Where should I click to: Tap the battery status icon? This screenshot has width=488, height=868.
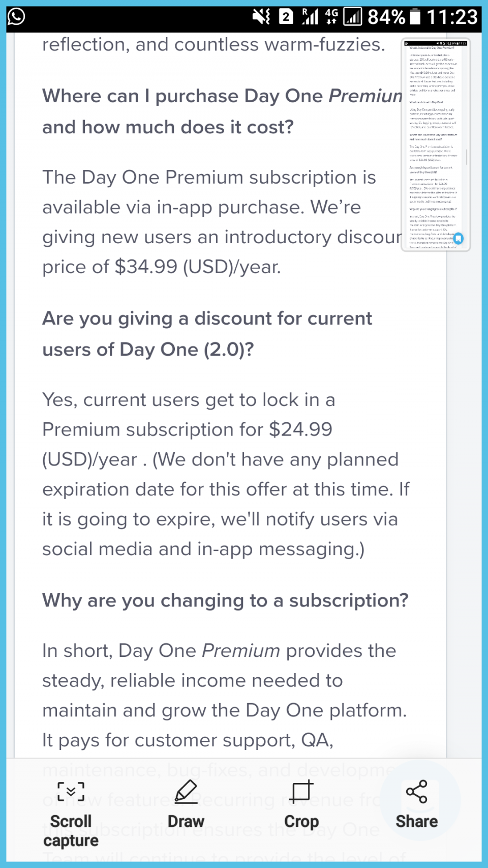(415, 17)
